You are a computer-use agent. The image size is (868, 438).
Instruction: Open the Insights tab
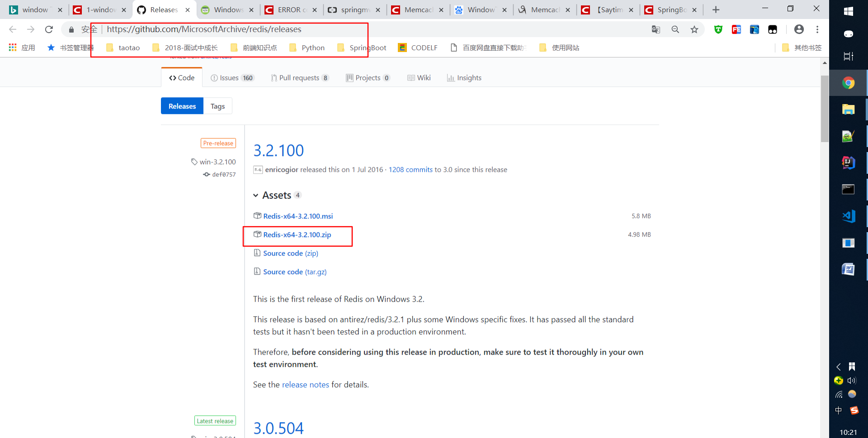[464, 78]
